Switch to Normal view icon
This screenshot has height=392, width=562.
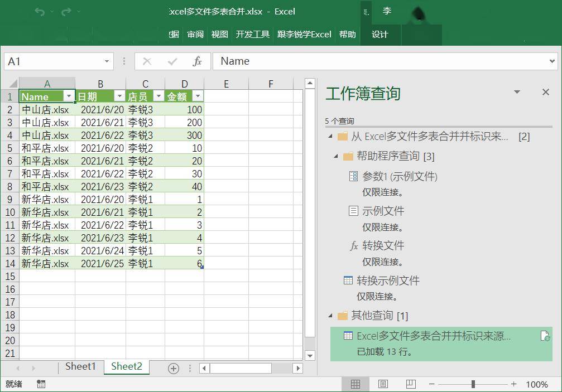[x=356, y=384]
